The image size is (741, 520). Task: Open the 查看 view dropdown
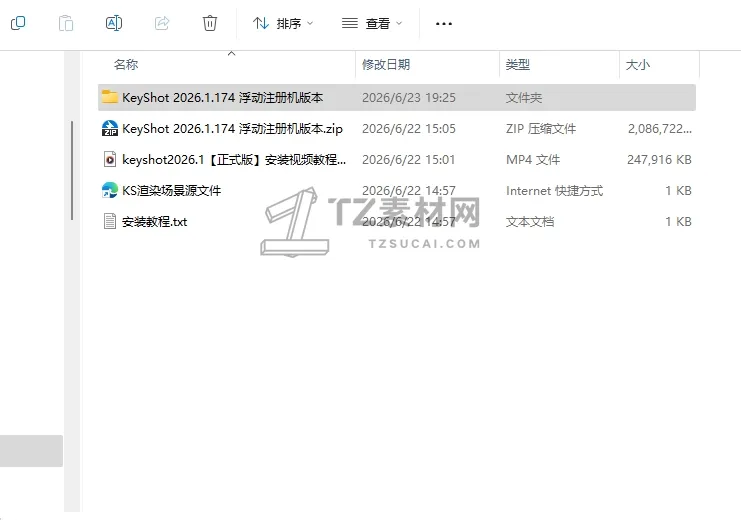click(x=372, y=23)
